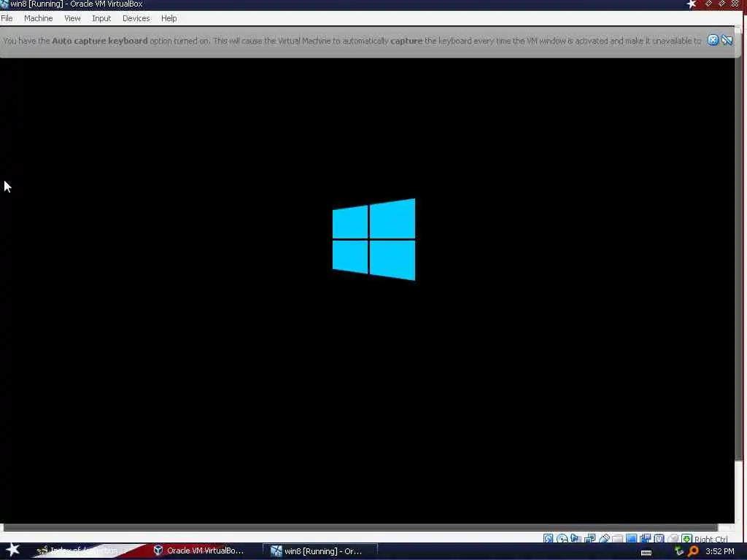747x560 pixels.
Task: Dismiss the Auto capture keyboard notification
Action: click(713, 40)
